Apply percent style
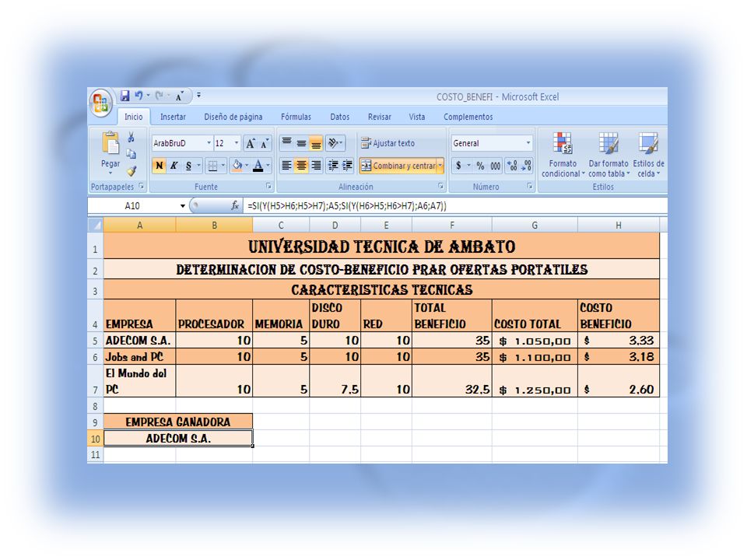747x560 pixels. [480, 166]
